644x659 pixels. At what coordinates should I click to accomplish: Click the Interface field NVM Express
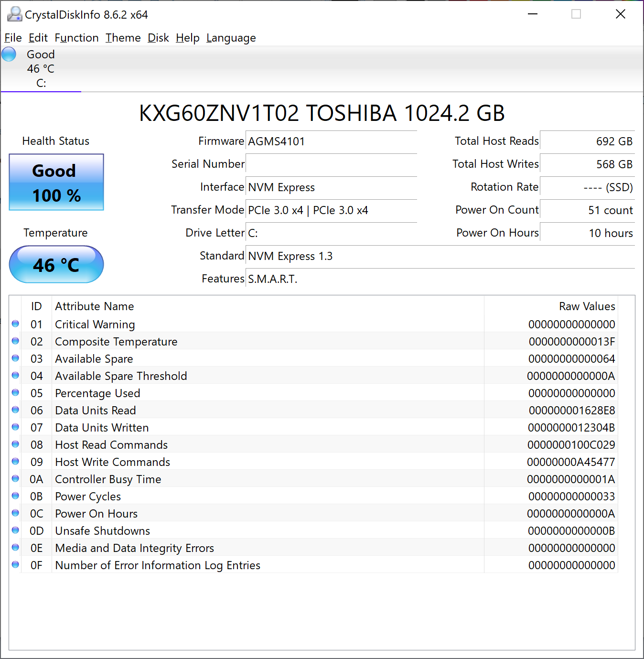332,187
